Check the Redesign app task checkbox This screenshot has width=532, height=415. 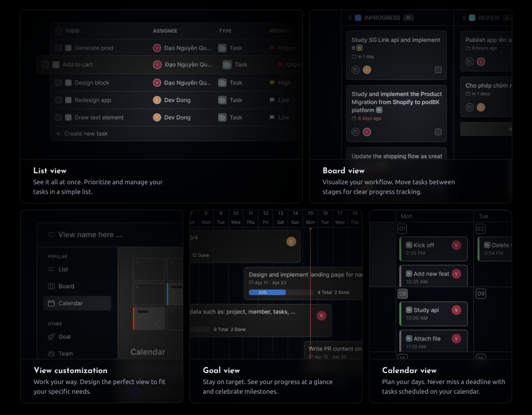58,100
